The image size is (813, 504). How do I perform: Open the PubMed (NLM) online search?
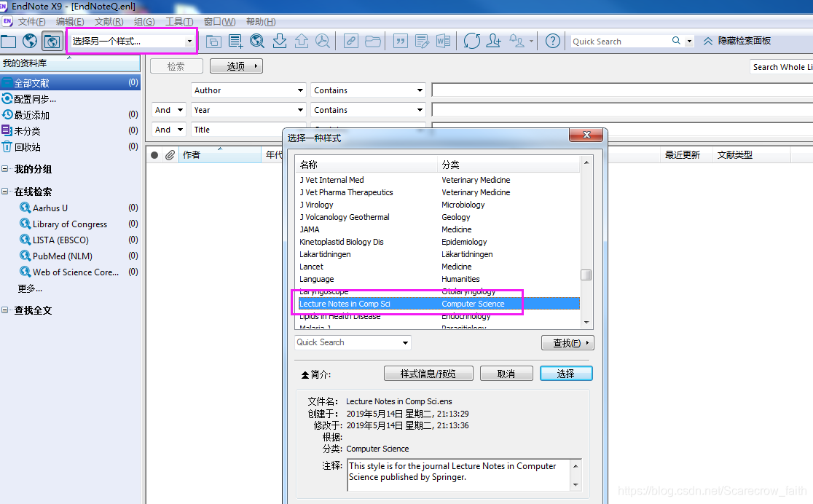62,256
